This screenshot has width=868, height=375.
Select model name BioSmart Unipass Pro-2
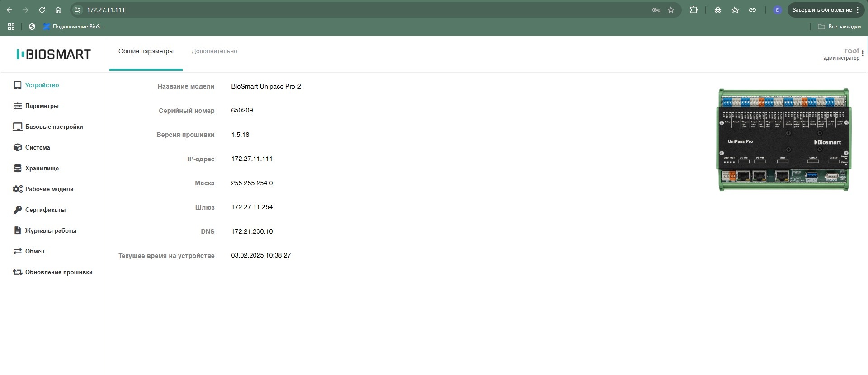(266, 86)
